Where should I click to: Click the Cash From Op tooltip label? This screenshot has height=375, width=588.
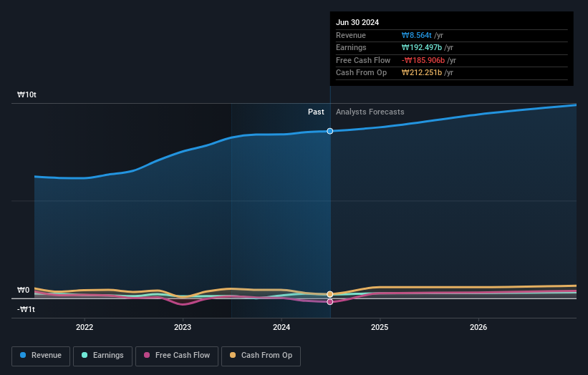[x=362, y=73]
